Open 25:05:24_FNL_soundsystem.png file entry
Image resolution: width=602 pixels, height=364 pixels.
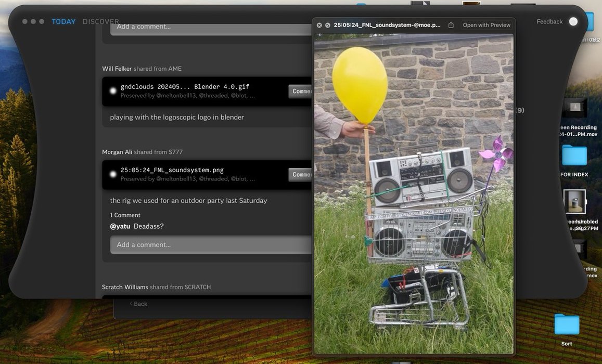coord(172,170)
